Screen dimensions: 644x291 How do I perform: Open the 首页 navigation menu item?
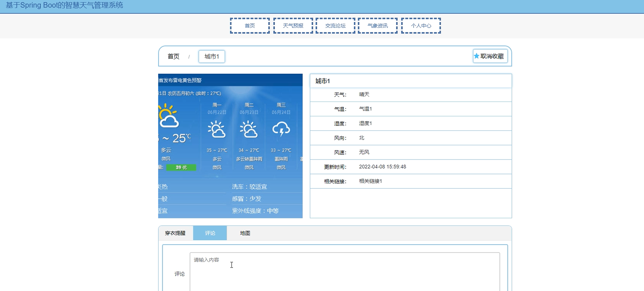250,26
